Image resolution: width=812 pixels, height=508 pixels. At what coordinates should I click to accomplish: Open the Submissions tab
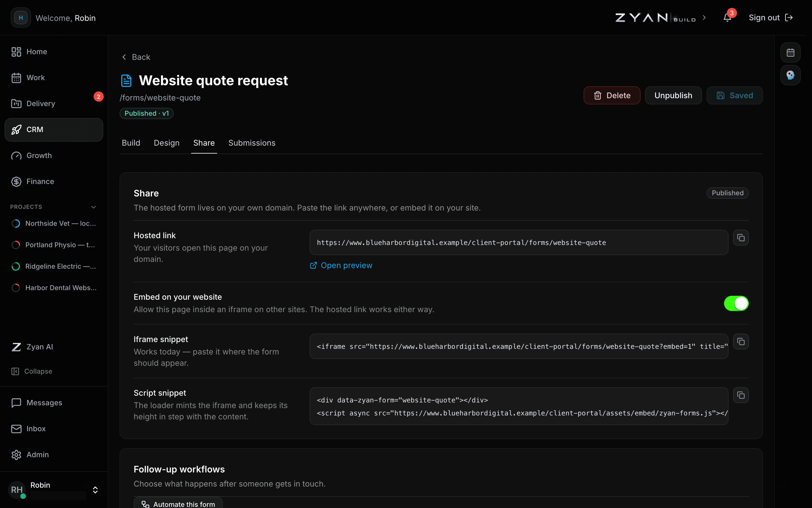coord(252,143)
